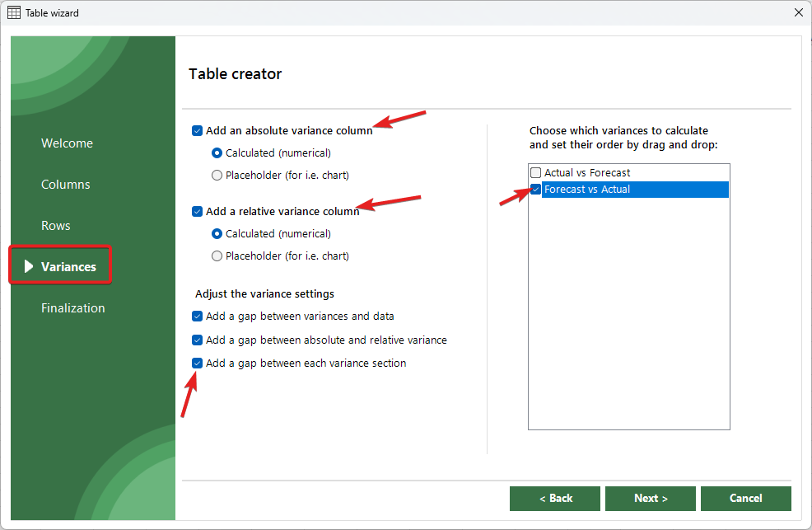812x530 pixels.
Task: Choose Placeholder option under absolute variance
Action: (x=217, y=175)
